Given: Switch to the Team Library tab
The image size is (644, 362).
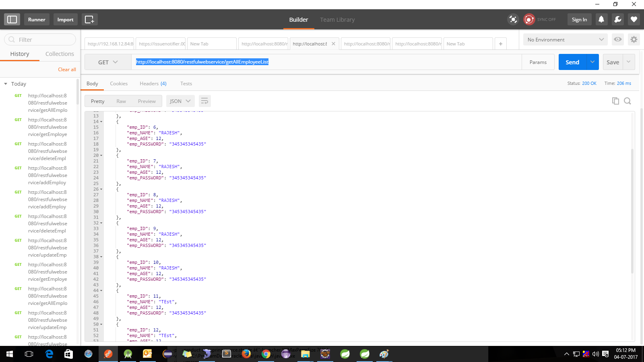Looking at the screenshot, I should (x=337, y=19).
